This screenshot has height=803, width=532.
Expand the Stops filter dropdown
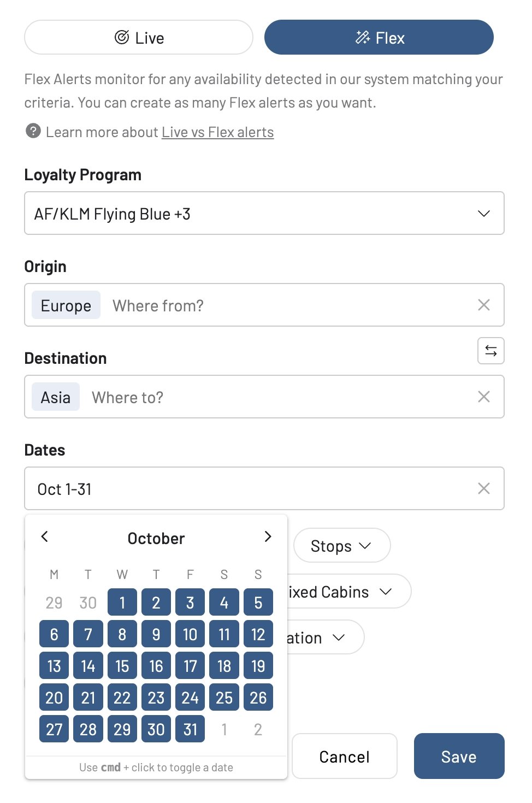342,546
